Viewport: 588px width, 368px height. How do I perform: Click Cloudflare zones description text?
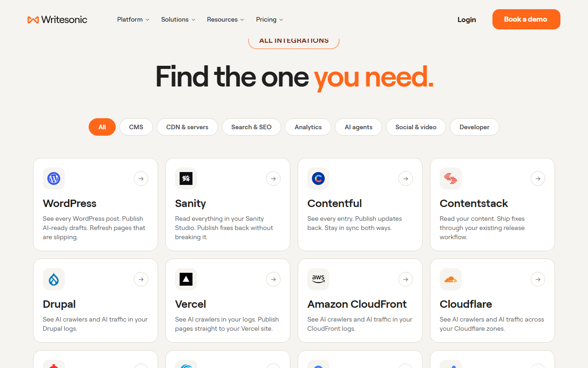[492, 324]
